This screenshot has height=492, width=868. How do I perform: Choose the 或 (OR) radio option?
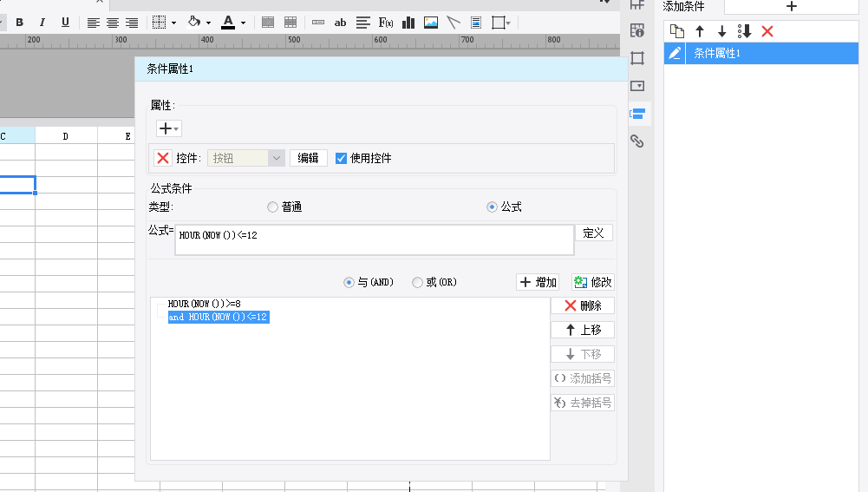pos(417,283)
